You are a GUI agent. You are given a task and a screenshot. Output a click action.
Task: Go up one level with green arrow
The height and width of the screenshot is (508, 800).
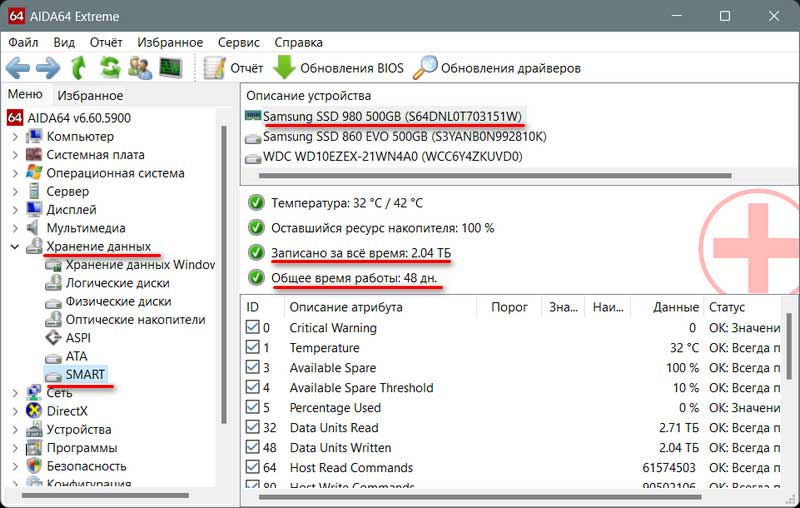tap(78, 68)
